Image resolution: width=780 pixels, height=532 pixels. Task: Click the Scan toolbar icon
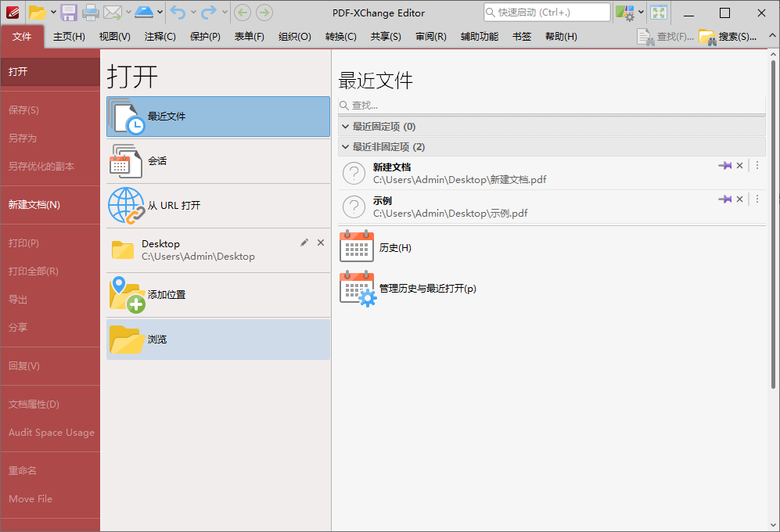144,12
